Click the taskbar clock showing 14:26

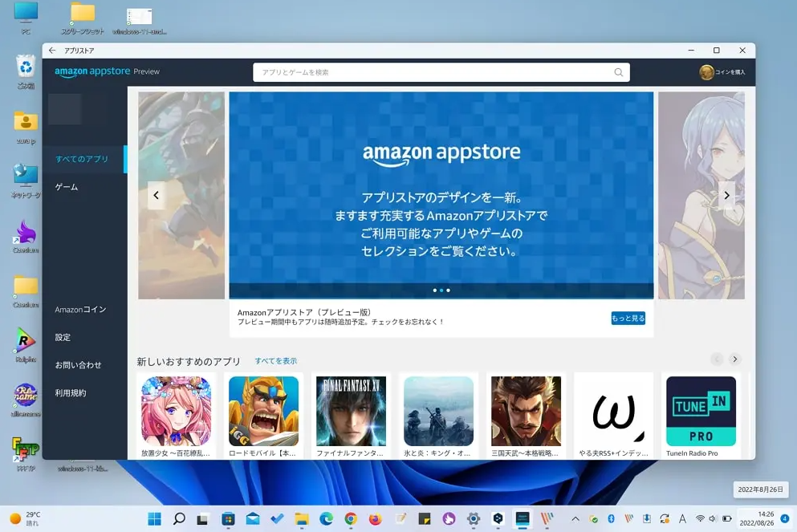point(758,519)
